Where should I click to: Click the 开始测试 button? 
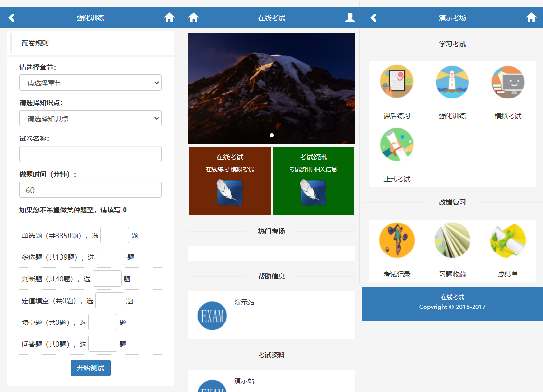click(91, 368)
